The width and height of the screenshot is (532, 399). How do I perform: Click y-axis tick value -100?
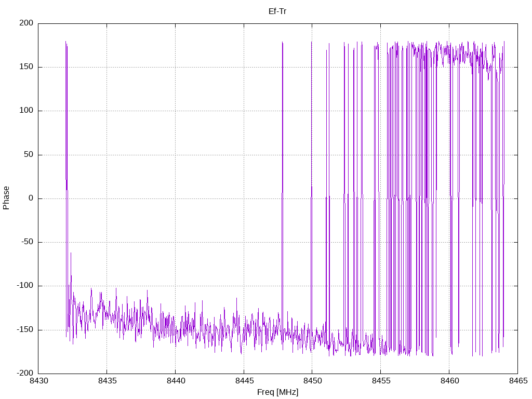(25, 286)
